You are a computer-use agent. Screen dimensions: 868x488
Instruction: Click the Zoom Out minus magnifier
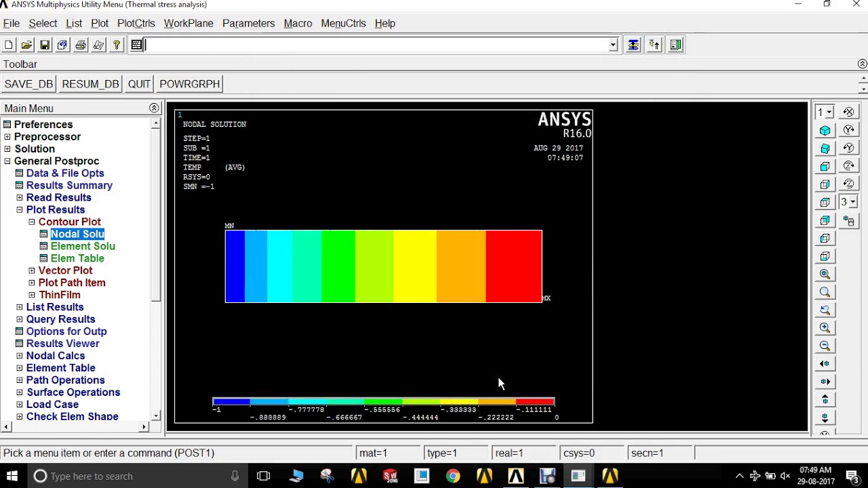point(825,346)
